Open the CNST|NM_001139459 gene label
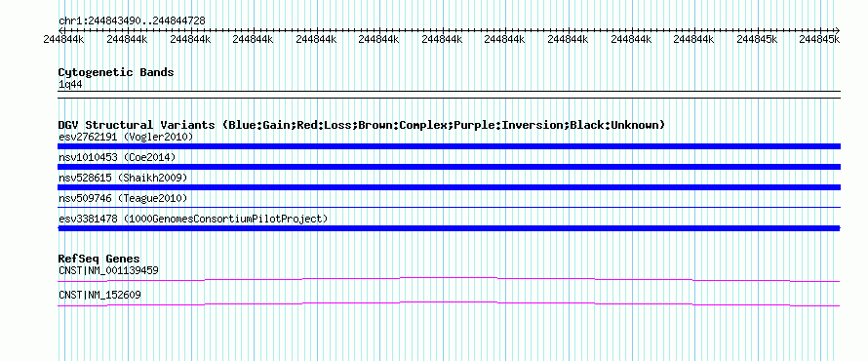Viewport: 868px width, 361px height. pos(108,271)
